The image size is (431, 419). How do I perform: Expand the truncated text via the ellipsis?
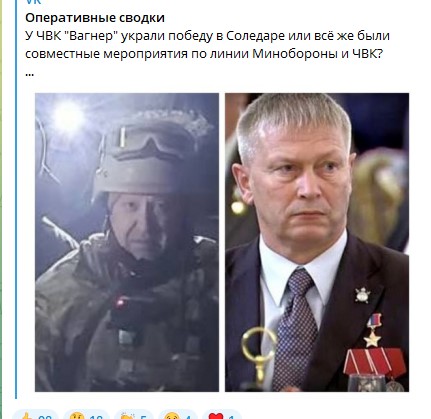point(29,74)
